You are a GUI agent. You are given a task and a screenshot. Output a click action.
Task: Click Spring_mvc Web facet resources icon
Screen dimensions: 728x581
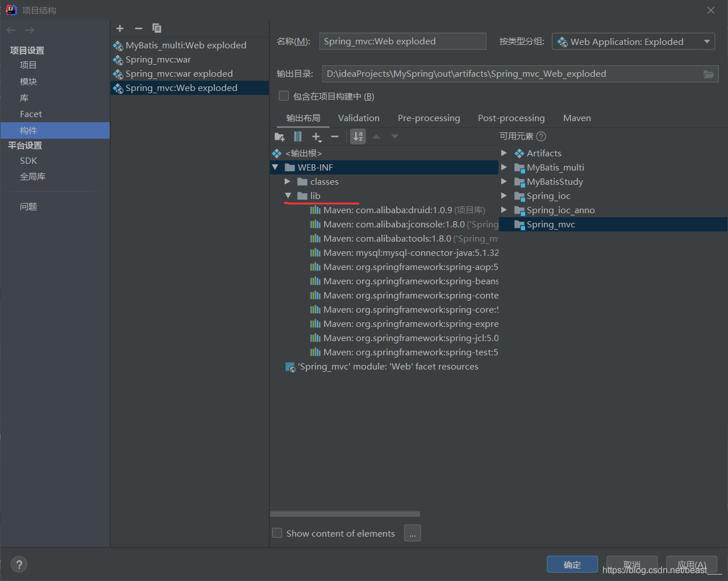pos(290,367)
